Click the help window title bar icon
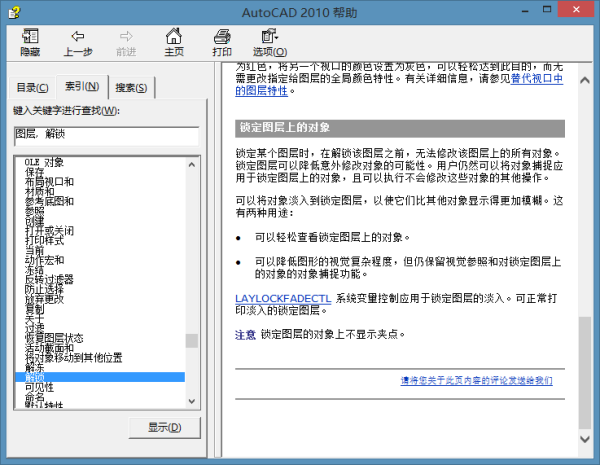The image size is (600, 465). 15,12
